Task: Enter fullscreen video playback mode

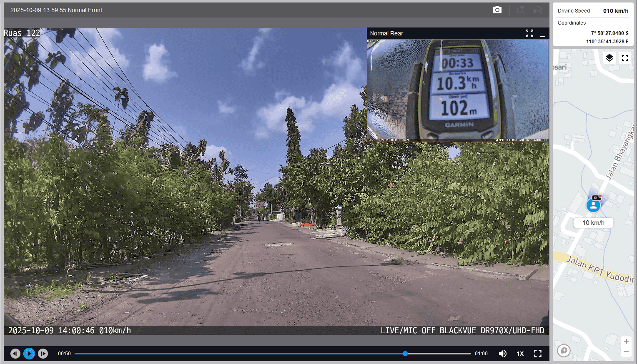Action: [x=538, y=354]
